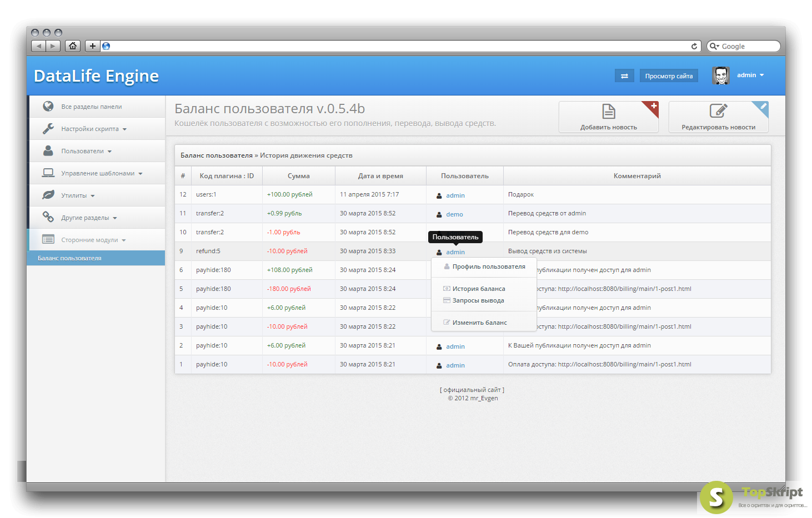Click user icon beside admin in row 12
The width and height of the screenshot is (812, 518).
pyautogui.click(x=439, y=195)
